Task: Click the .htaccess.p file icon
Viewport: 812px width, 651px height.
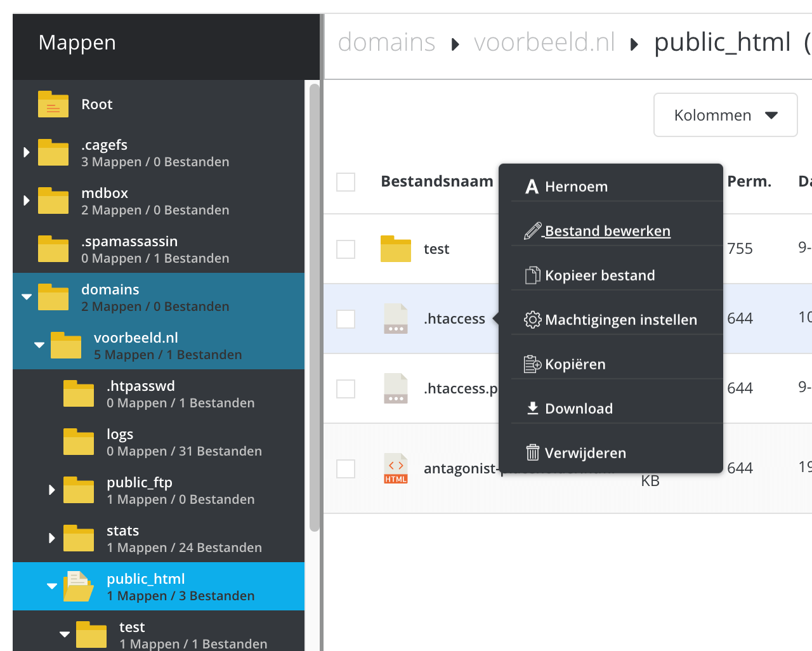Action: [x=396, y=388]
